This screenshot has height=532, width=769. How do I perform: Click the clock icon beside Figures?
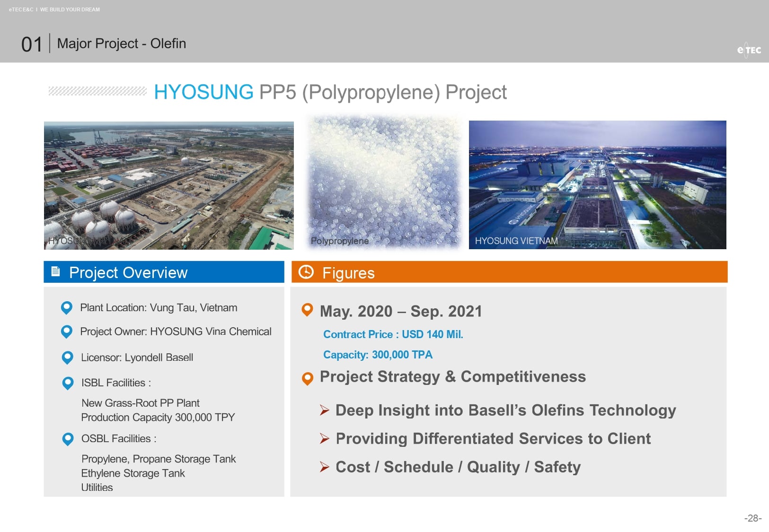[x=306, y=272]
